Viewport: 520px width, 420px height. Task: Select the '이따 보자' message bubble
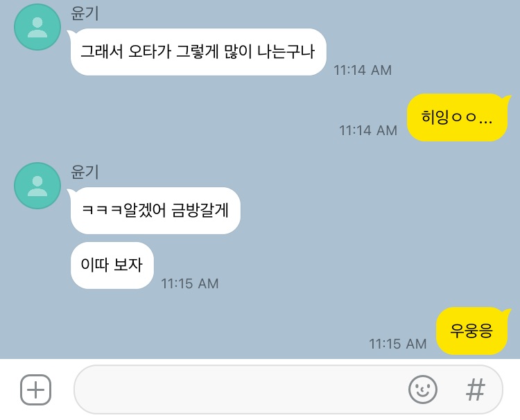click(112, 265)
